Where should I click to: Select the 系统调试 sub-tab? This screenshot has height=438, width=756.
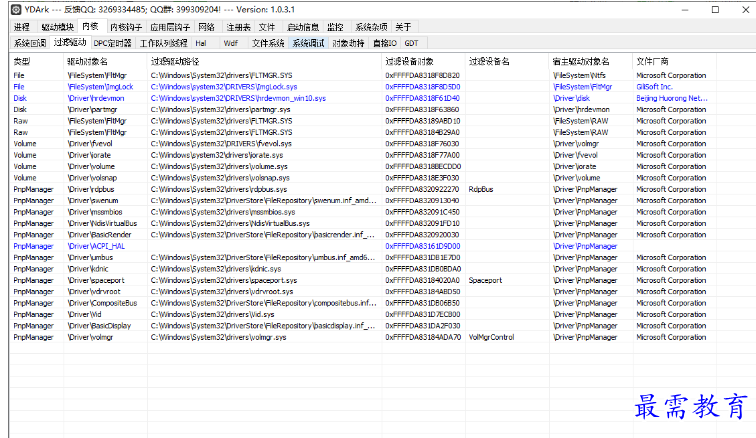pos(309,43)
